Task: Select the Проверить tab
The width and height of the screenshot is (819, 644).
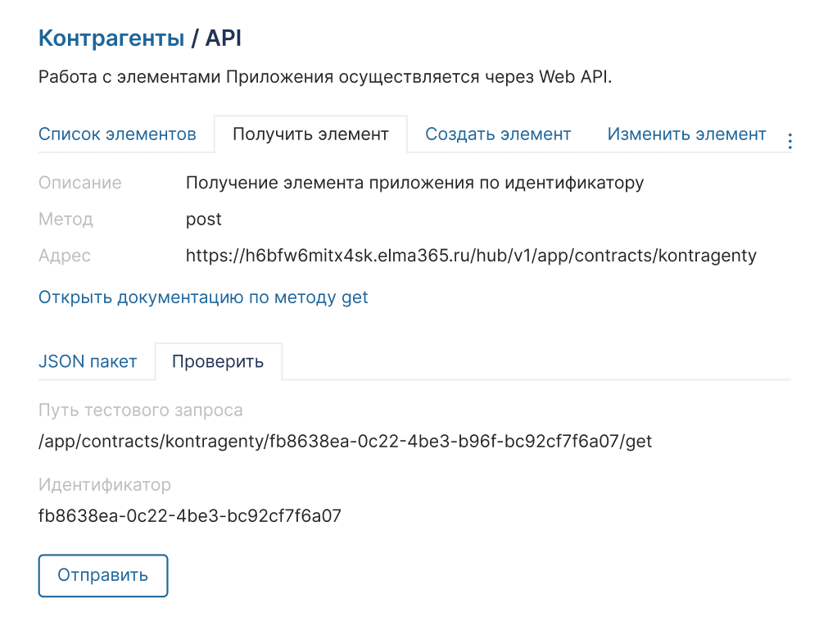Action: tap(218, 361)
